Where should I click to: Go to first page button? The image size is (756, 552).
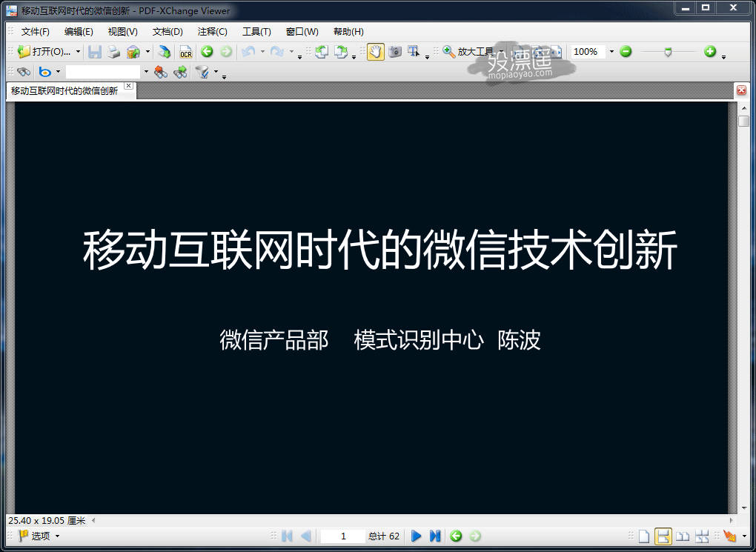coord(287,536)
